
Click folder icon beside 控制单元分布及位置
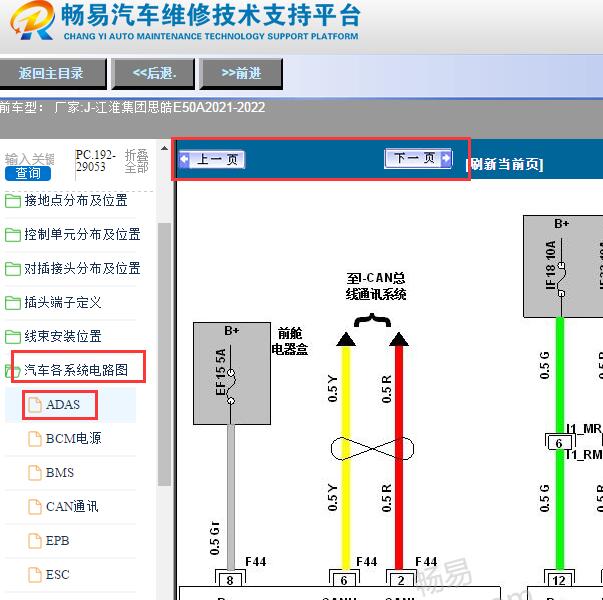tap(13, 234)
